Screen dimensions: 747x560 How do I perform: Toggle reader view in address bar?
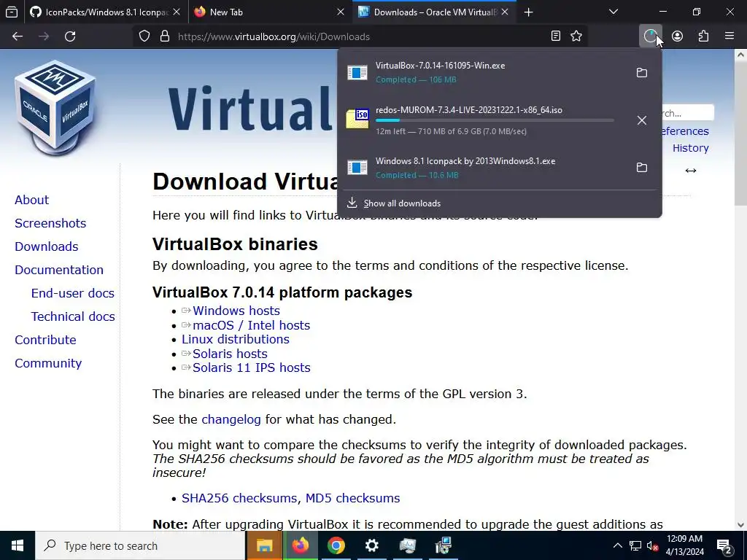coord(555,36)
